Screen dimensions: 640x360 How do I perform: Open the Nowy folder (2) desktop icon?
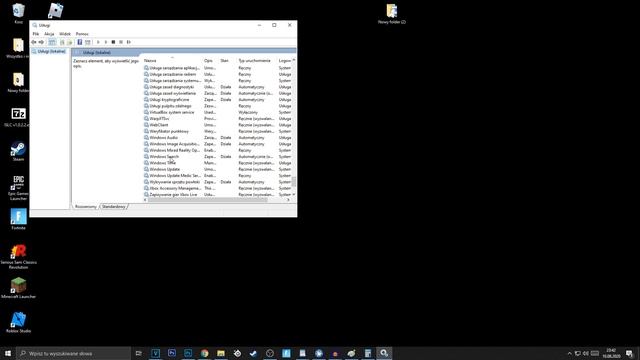coord(392,13)
